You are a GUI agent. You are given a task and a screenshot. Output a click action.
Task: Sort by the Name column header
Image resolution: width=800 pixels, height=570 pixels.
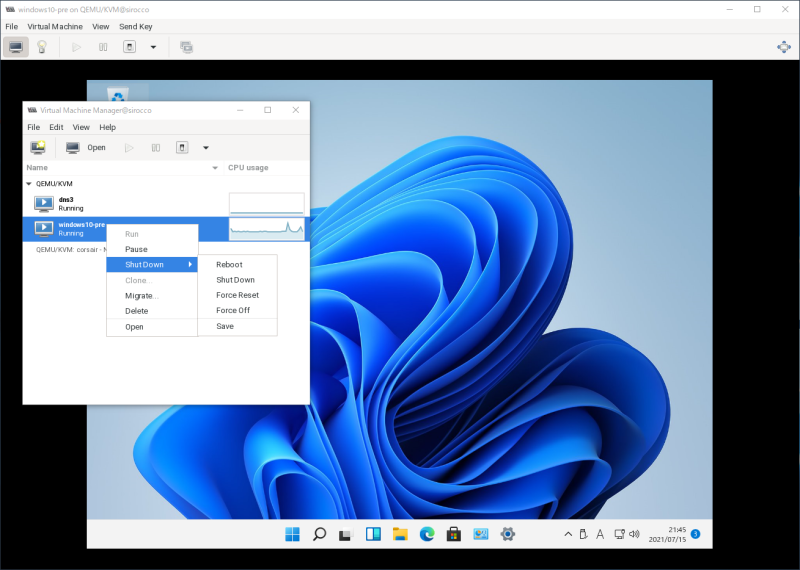123,167
